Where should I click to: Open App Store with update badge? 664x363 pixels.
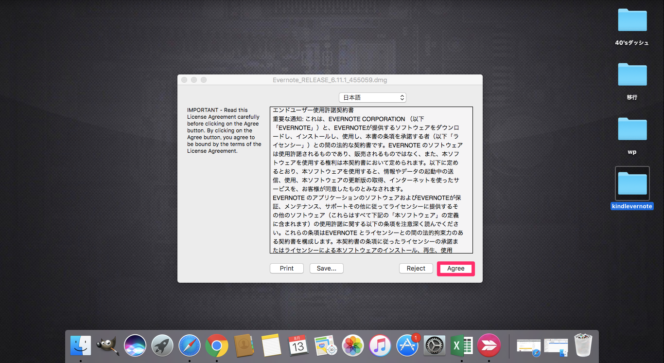[x=407, y=345]
